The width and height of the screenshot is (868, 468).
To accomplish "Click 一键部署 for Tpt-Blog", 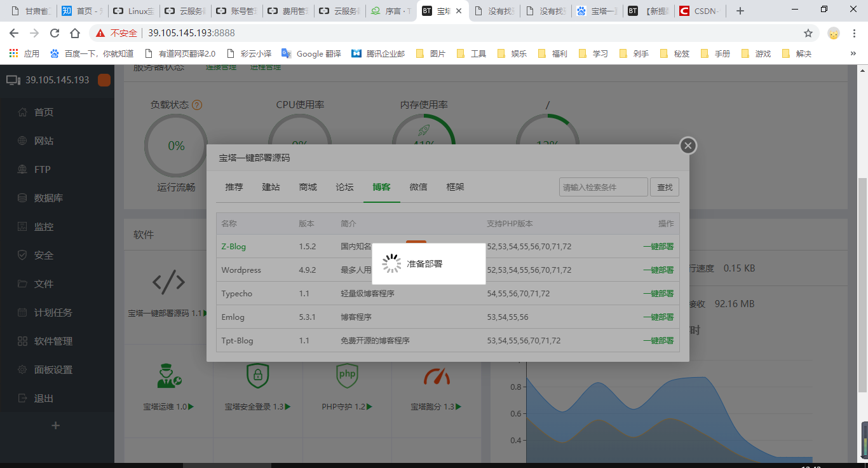I will point(658,341).
